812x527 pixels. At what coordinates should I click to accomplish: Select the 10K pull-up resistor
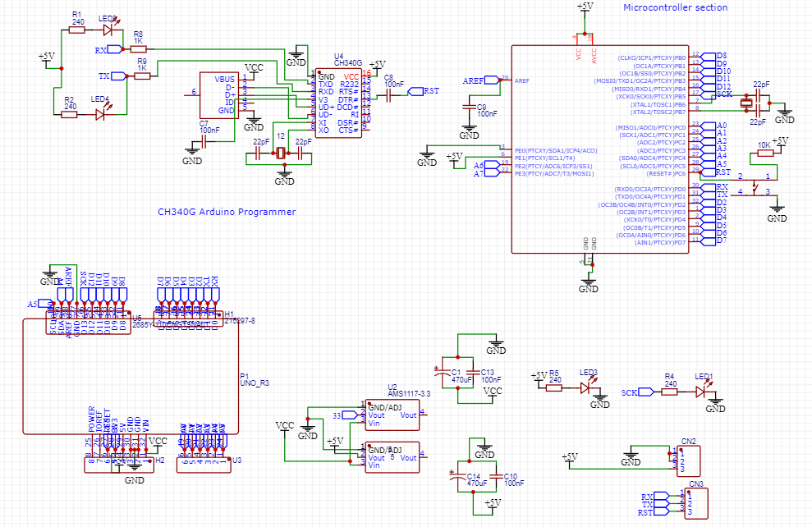pyautogui.click(x=764, y=153)
